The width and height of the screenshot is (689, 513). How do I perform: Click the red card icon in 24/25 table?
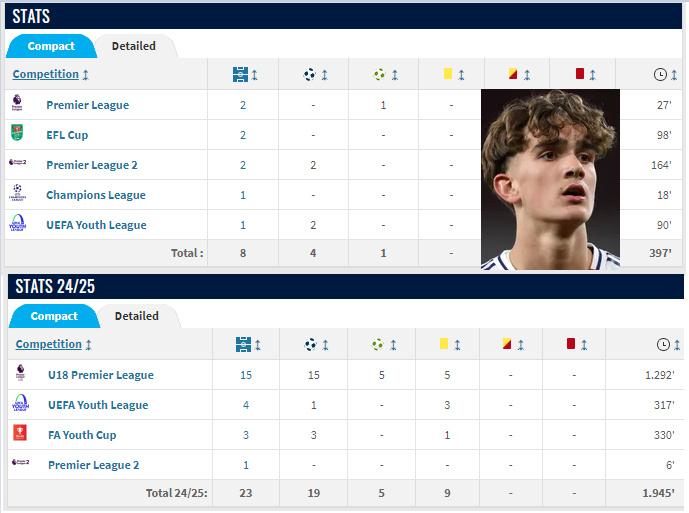pos(571,345)
